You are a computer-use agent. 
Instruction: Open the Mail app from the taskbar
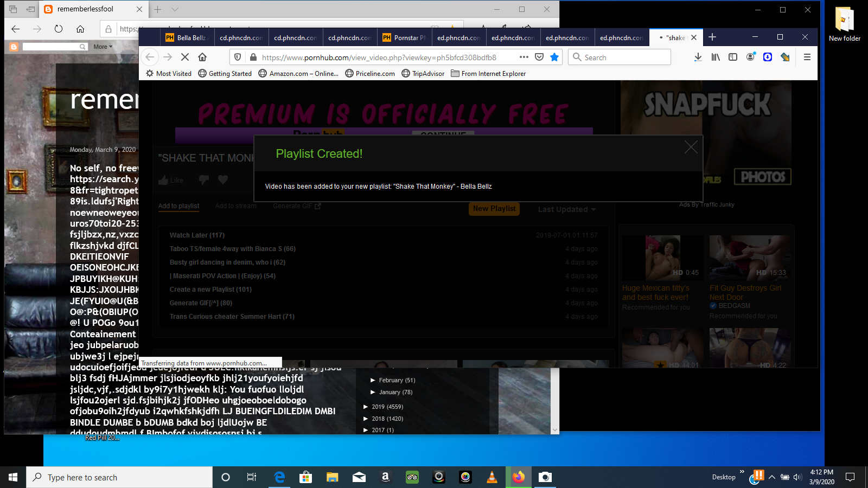359,477
